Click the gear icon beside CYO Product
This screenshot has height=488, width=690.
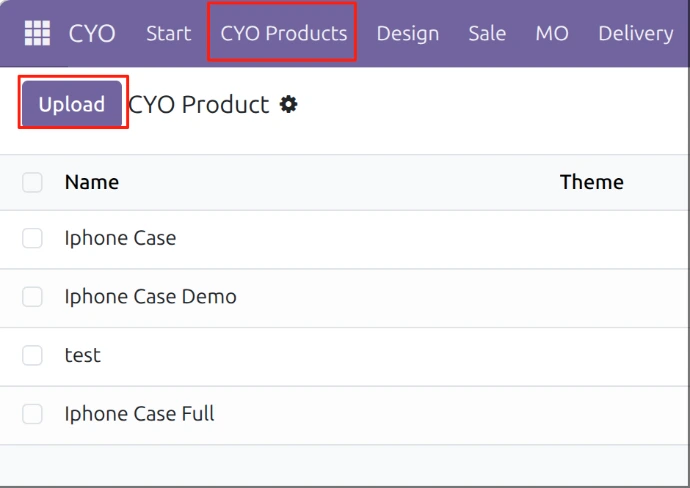point(289,104)
